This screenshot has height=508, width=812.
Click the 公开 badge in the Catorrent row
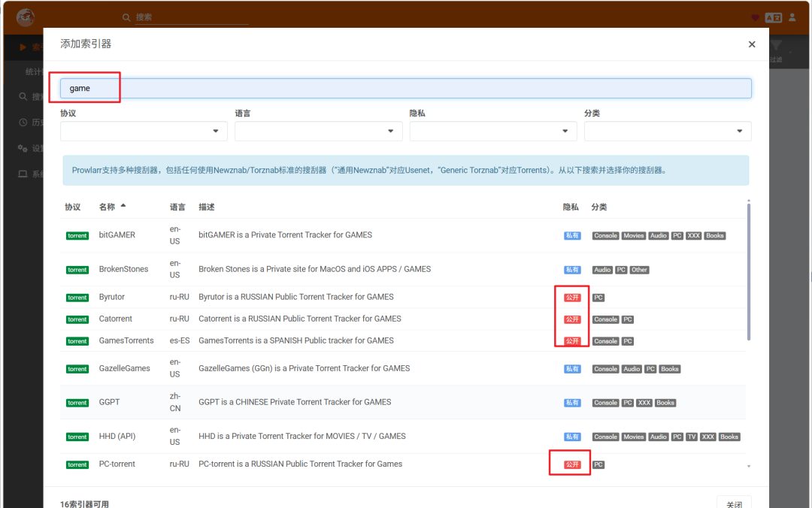[x=571, y=319]
